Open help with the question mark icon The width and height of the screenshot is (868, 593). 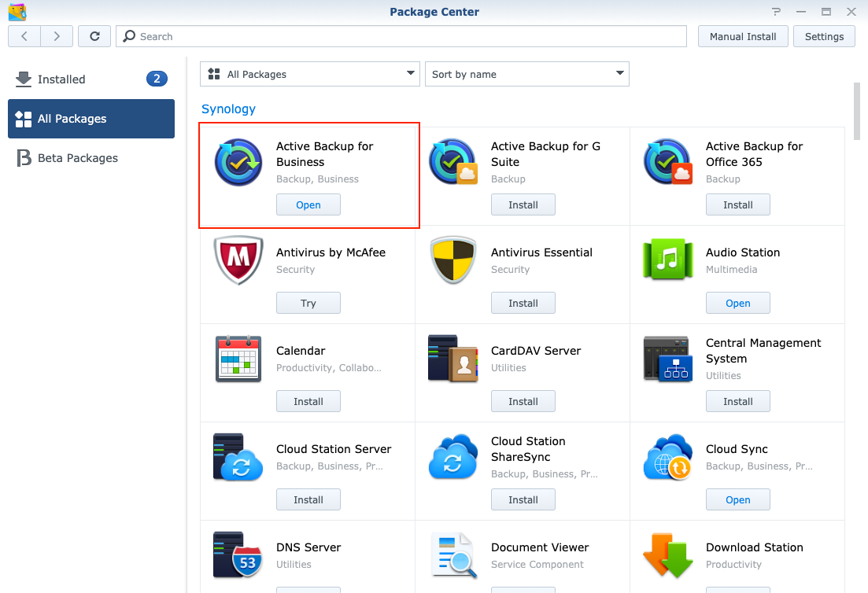(x=776, y=12)
